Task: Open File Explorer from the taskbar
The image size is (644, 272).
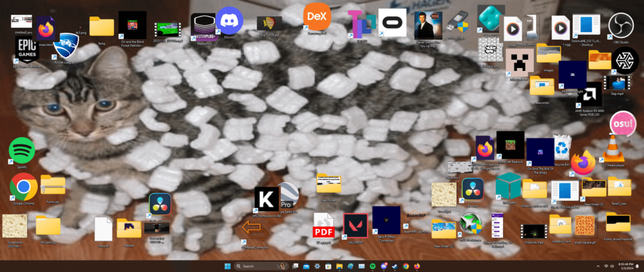Action: point(339,266)
